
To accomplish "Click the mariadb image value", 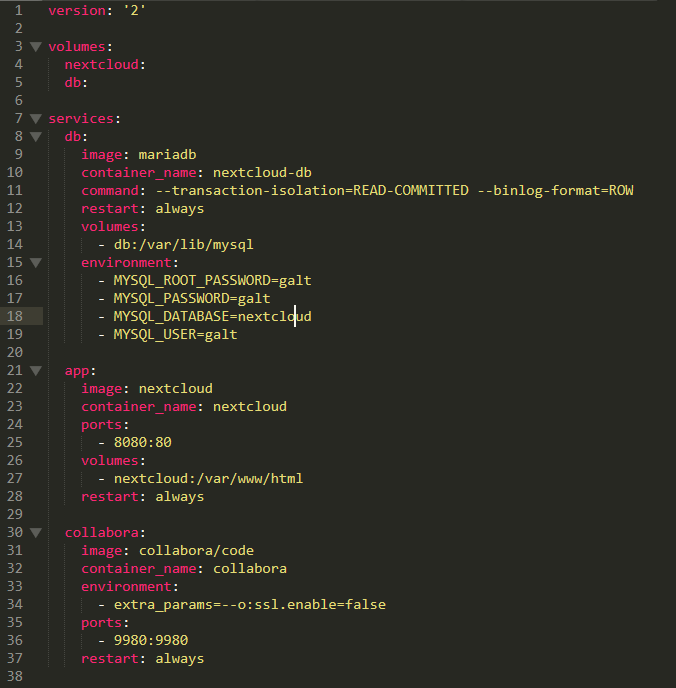I will (x=168, y=154).
